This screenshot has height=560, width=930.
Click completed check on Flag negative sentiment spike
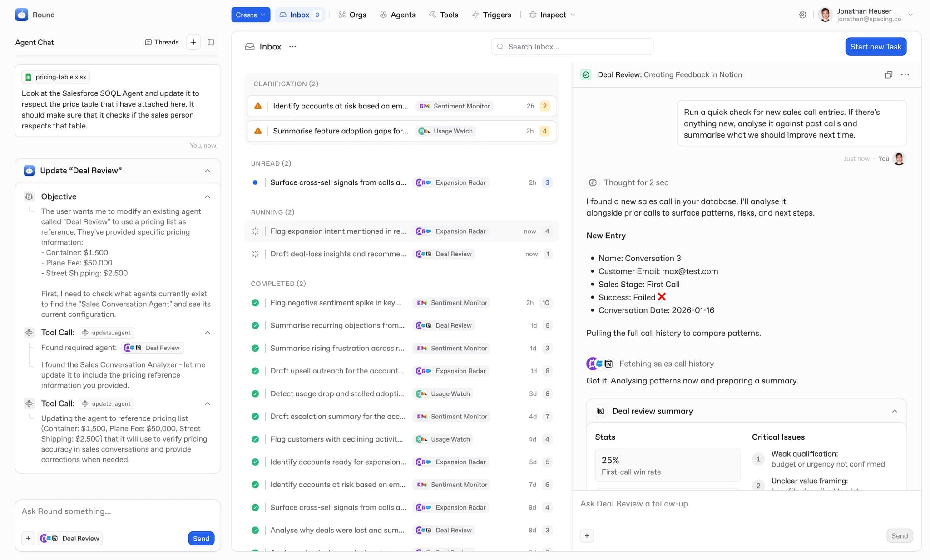(x=255, y=303)
